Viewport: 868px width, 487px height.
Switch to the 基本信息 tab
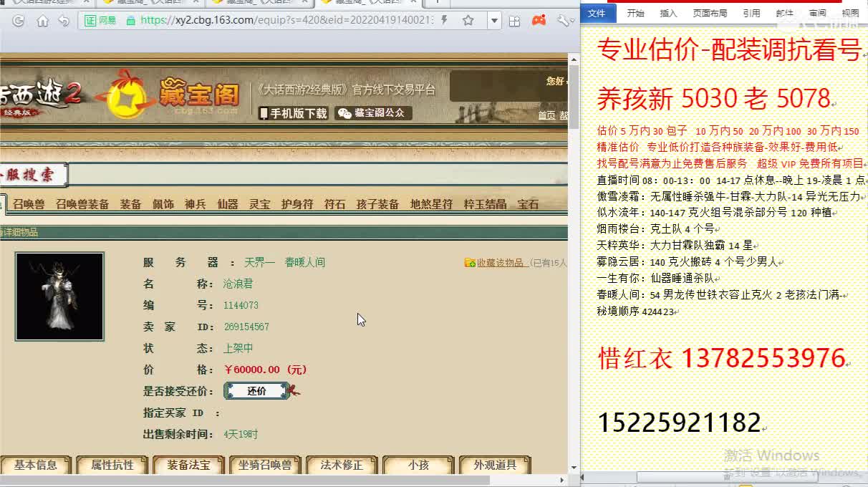(36, 465)
